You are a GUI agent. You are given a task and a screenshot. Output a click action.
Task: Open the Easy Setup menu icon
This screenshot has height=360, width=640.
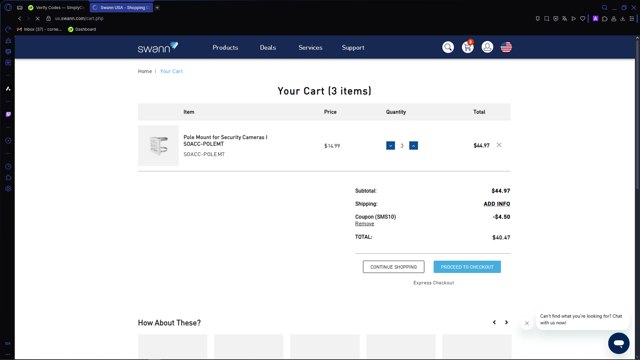(632, 18)
